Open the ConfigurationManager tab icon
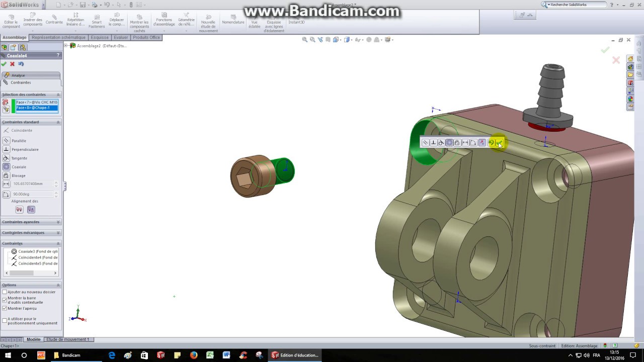This screenshot has height=362, width=644. pyautogui.click(x=23, y=47)
